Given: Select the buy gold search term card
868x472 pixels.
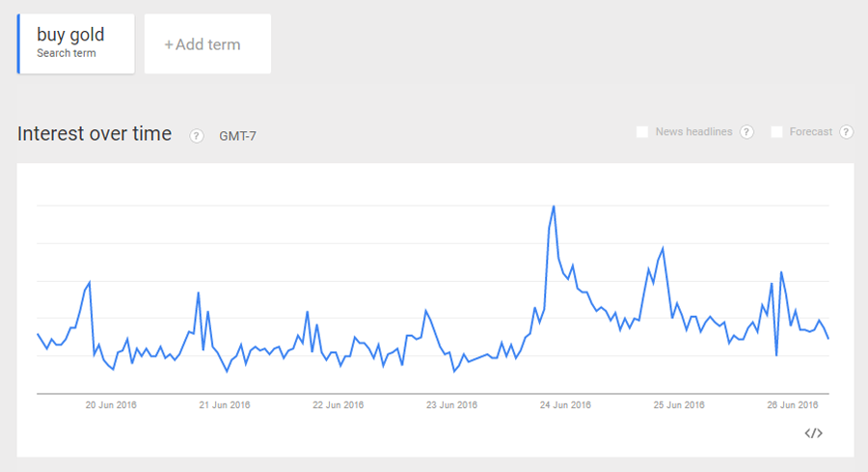Looking at the screenshot, I should point(77,43).
